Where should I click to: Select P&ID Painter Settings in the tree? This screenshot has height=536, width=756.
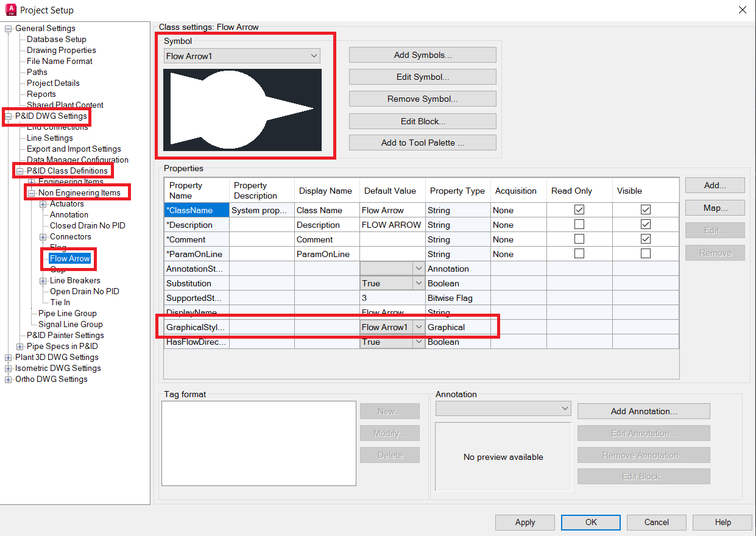pyautogui.click(x=65, y=335)
